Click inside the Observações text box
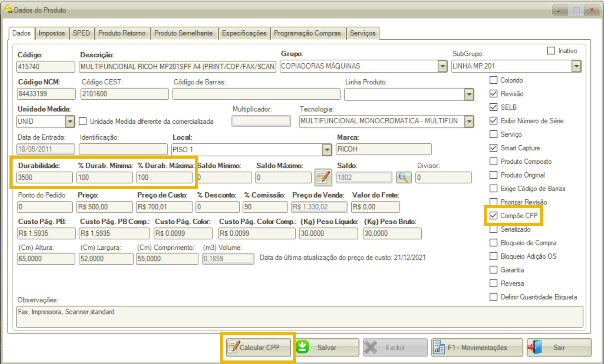Viewport: 604px width, 364px height. point(299,316)
